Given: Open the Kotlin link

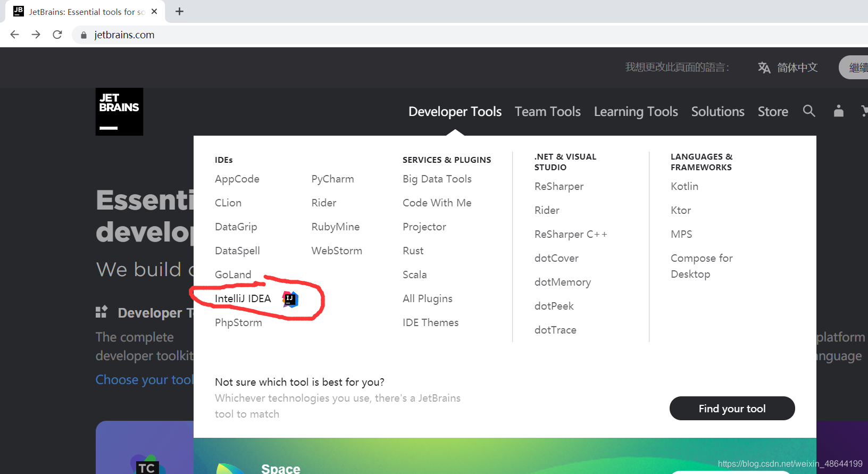Looking at the screenshot, I should tap(685, 187).
